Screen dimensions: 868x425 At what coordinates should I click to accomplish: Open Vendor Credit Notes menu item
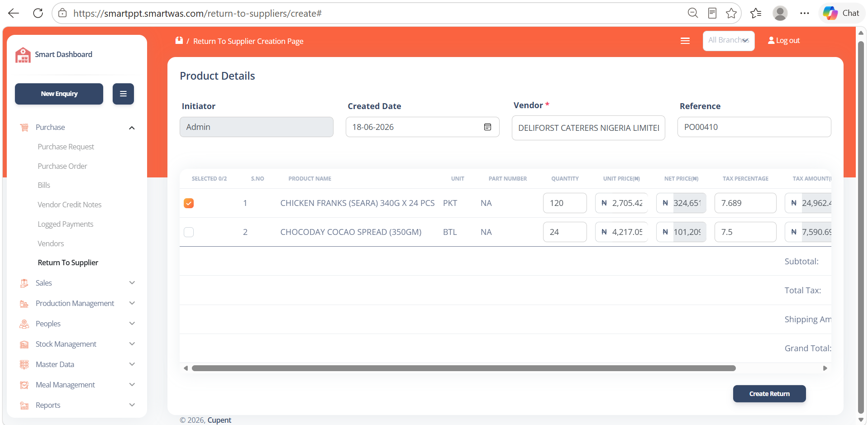(x=70, y=205)
